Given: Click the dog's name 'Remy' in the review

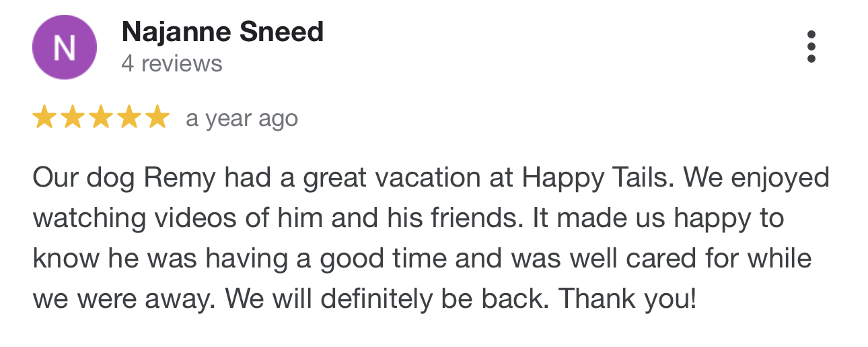Looking at the screenshot, I should click(181, 179).
